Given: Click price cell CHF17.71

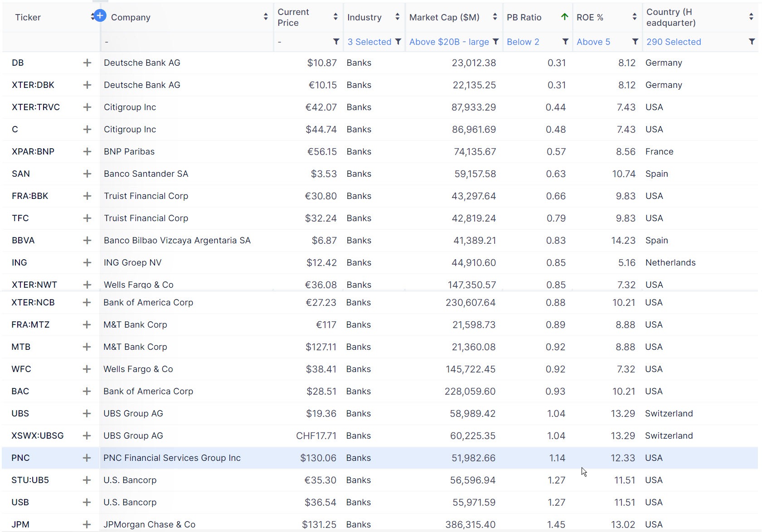Looking at the screenshot, I should click(x=316, y=436).
